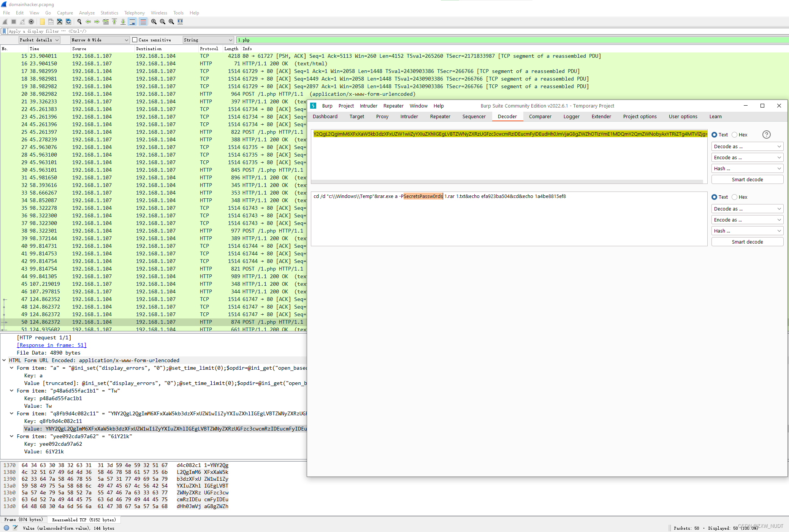Click lower pane Smart decode button
The width and height of the screenshot is (789, 532).
click(747, 242)
